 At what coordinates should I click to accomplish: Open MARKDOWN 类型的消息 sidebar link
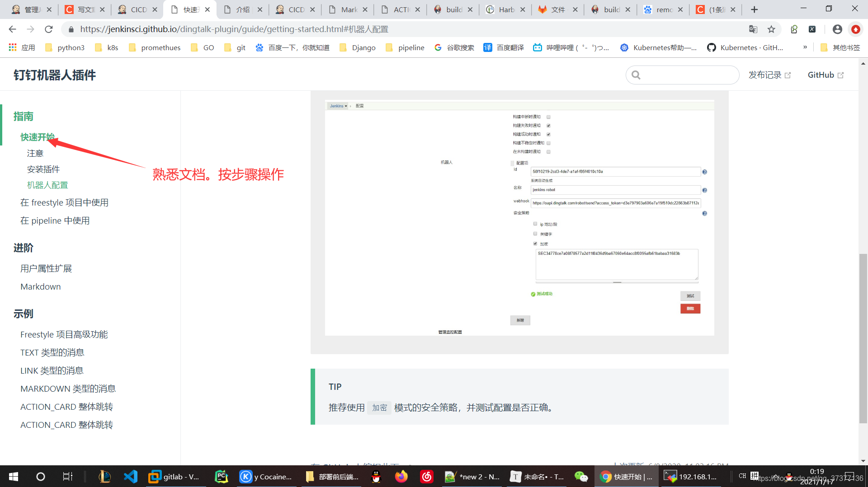68,389
